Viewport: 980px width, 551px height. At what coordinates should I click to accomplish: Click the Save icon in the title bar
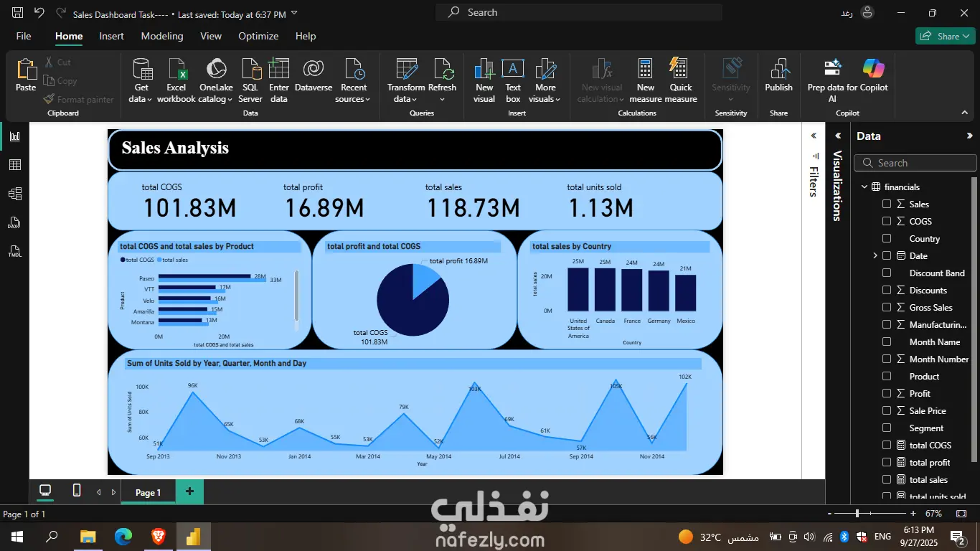(x=18, y=13)
